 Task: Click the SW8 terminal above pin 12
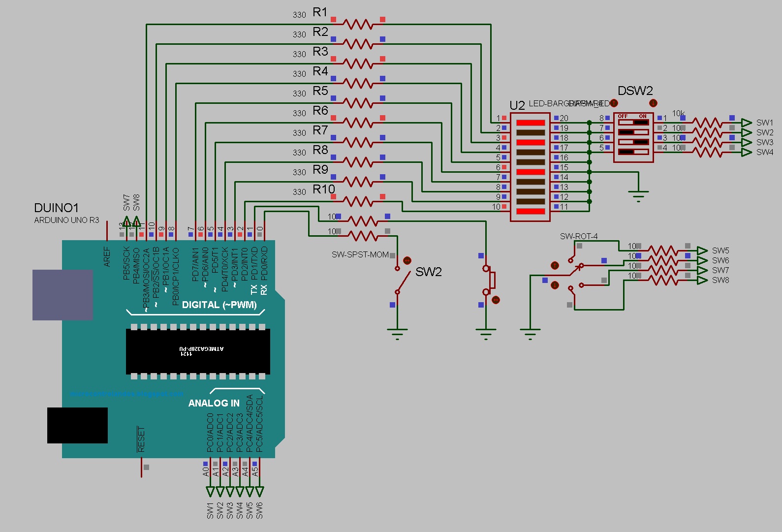coord(136,221)
